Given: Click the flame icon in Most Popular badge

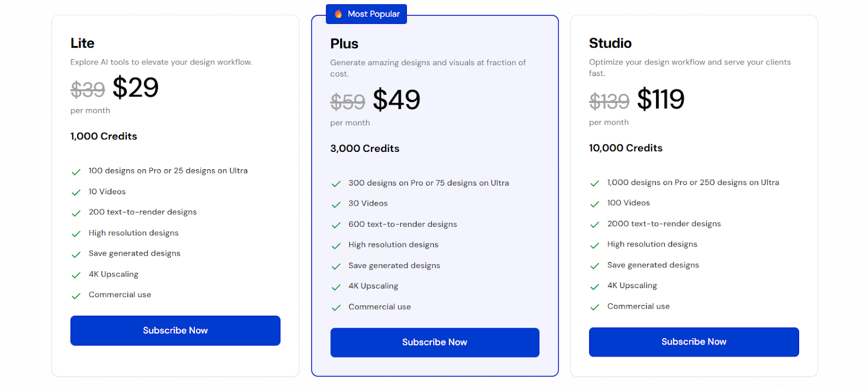Looking at the screenshot, I should [339, 14].
